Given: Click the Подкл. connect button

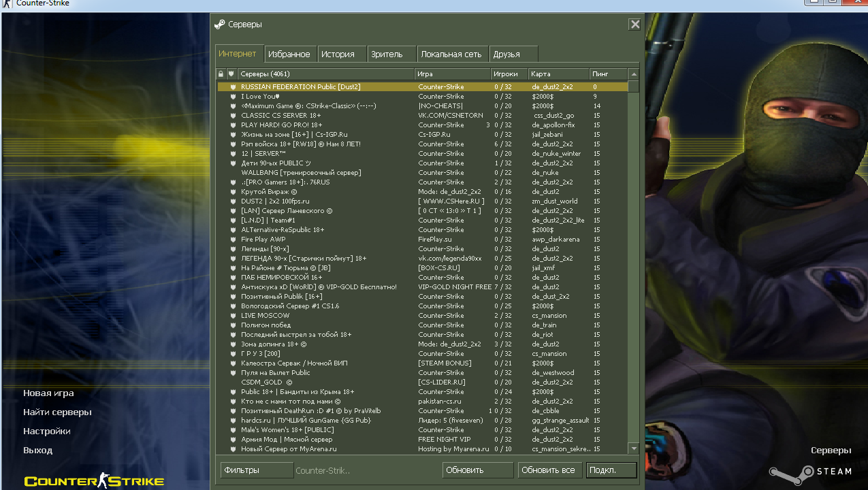Looking at the screenshot, I should (x=611, y=470).
